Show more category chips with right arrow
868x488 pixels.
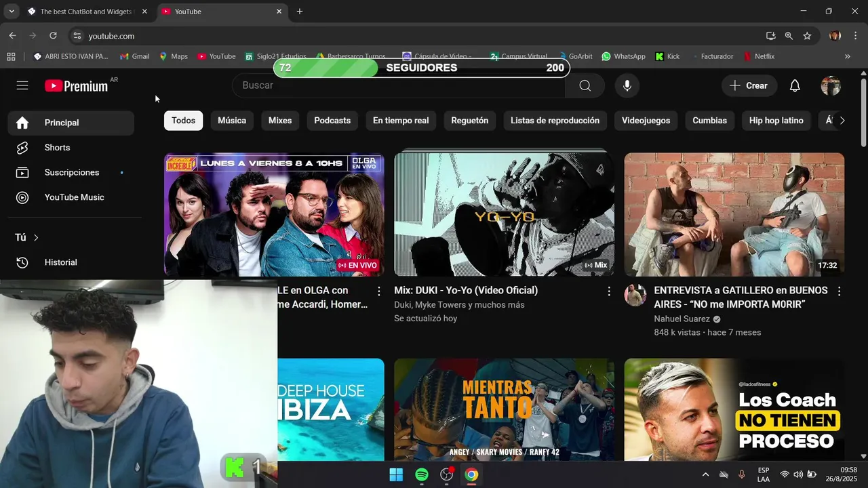[x=842, y=121]
